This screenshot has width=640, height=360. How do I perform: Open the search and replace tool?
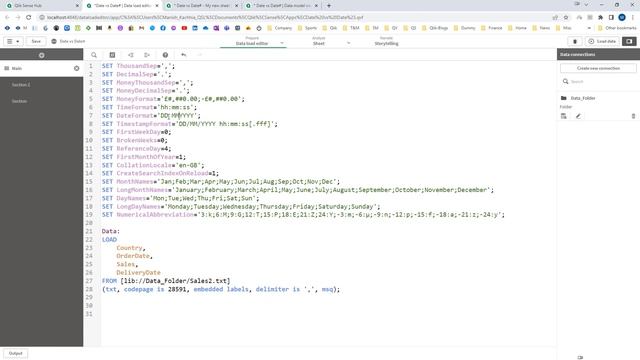pos(94,55)
